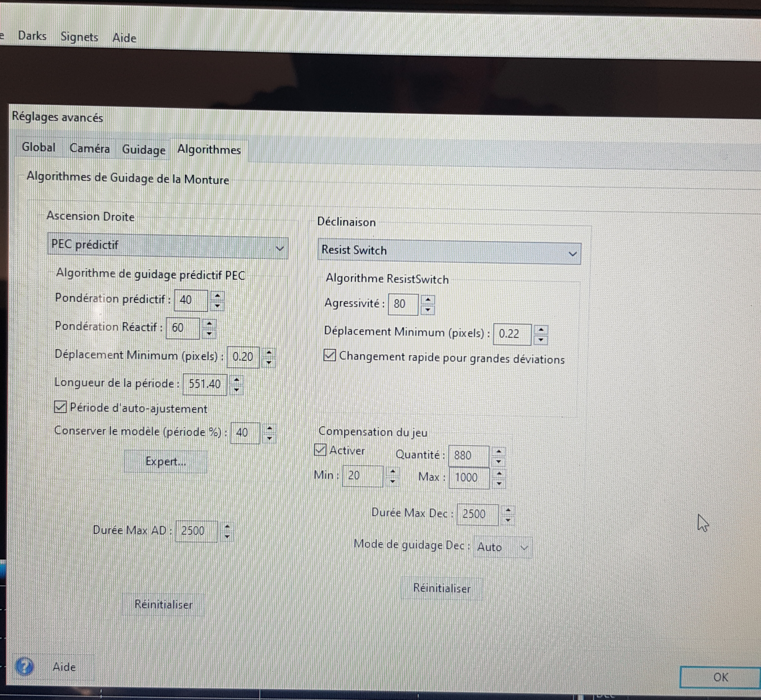Confirm settings with the OK button

(720, 677)
